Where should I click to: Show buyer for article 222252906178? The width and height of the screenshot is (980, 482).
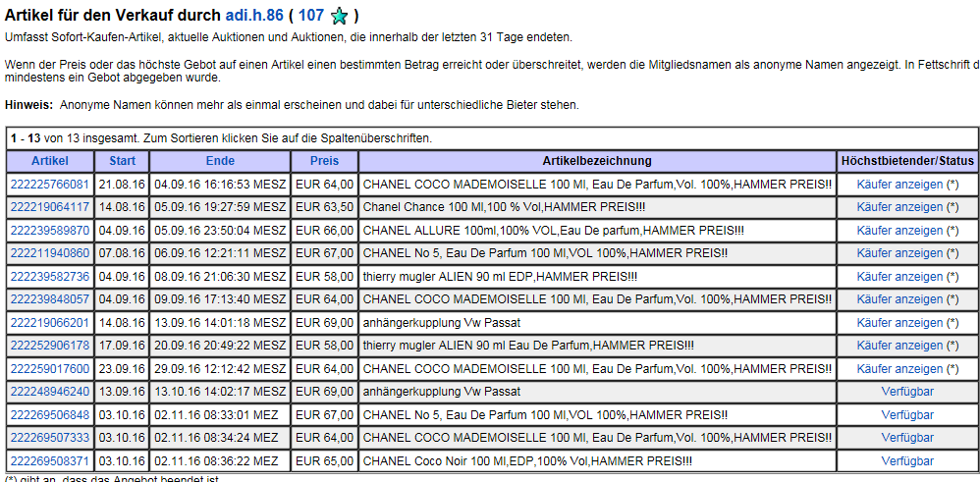coord(899,346)
